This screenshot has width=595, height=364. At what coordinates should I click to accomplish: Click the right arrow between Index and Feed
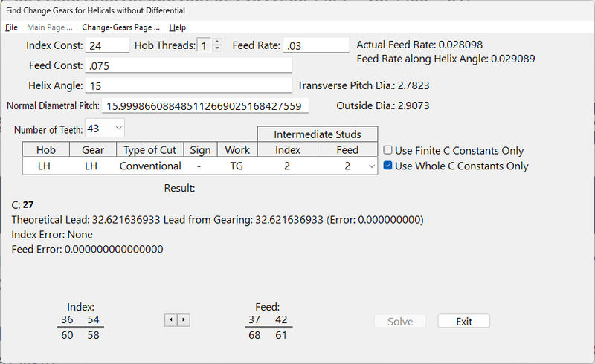(x=184, y=320)
